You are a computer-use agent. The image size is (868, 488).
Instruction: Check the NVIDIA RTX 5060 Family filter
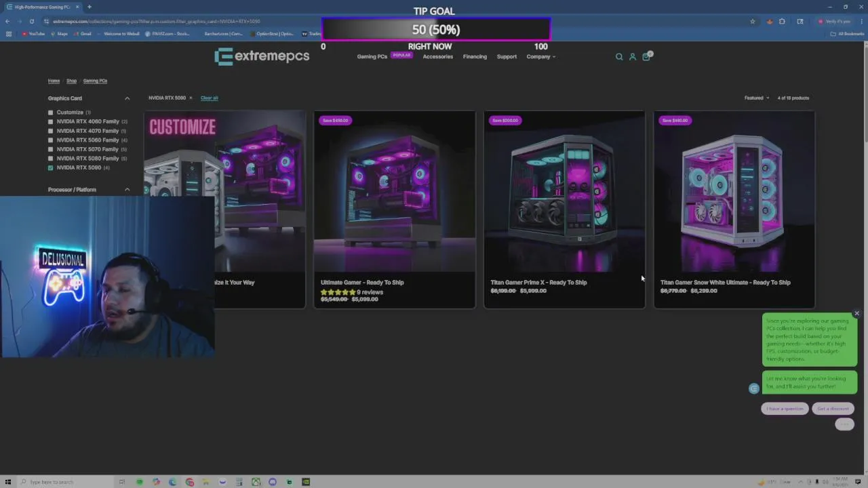(x=50, y=140)
